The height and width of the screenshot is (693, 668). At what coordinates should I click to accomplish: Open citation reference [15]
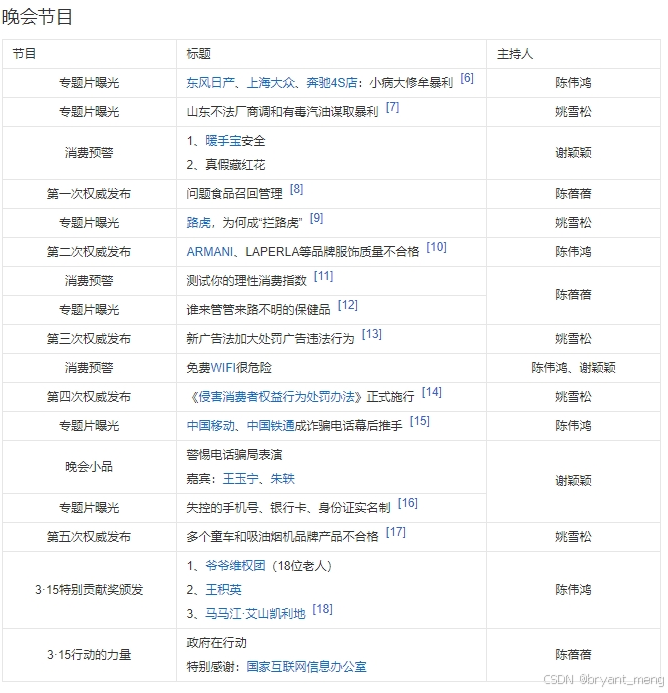pos(420,421)
